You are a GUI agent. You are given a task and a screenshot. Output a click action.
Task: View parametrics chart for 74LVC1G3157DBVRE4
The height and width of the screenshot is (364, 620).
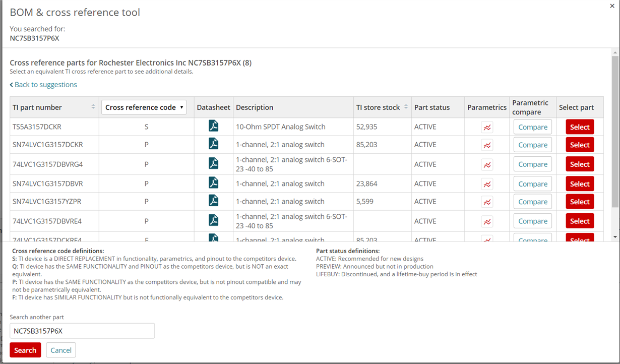[x=487, y=221]
